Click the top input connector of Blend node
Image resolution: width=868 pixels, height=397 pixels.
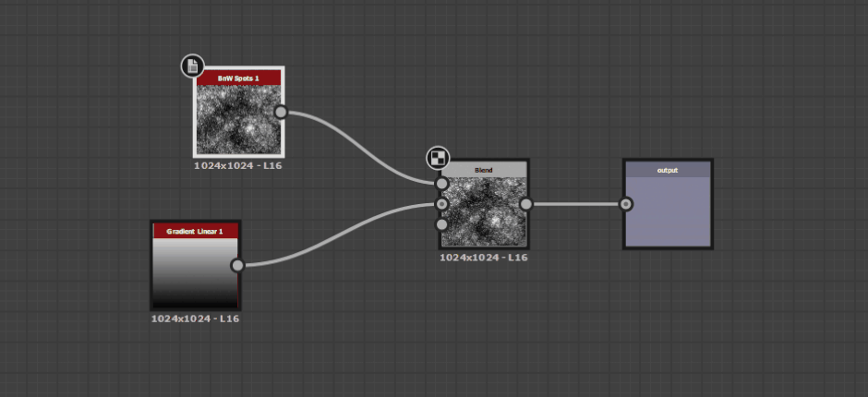(x=441, y=184)
